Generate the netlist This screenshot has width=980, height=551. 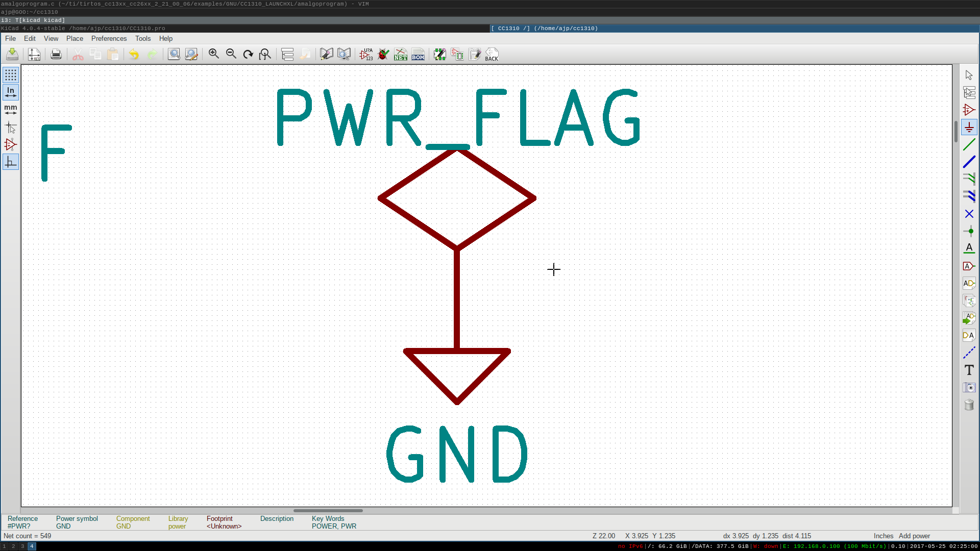401,54
